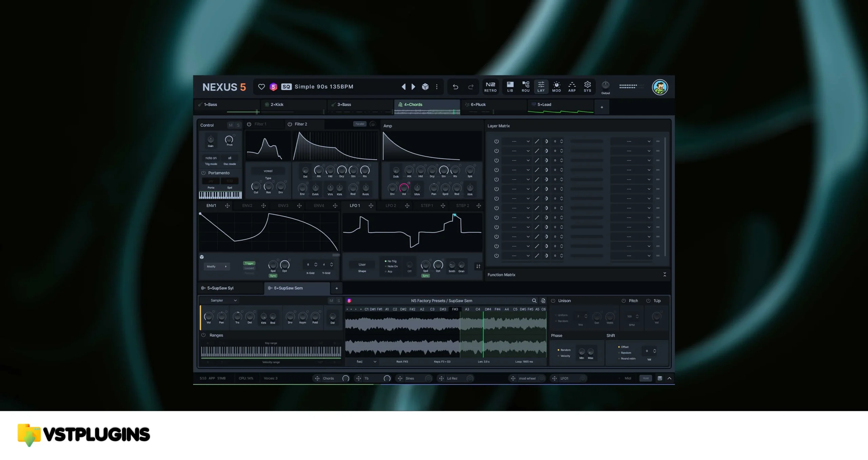This screenshot has height=460, width=868.
Task: Toggle the keyboard view icon in status bar
Action: click(x=660, y=378)
